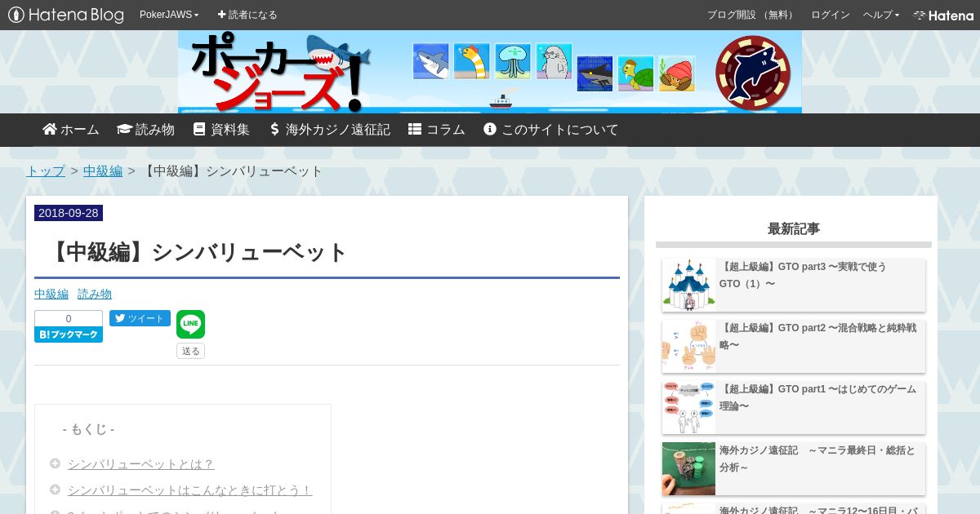Click the 送る button under LINE
This screenshot has width=980, height=514.
coord(190,351)
